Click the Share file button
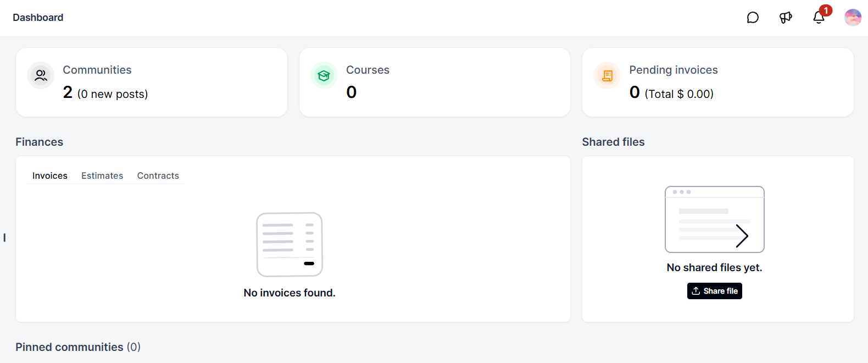868x363 pixels. click(715, 291)
